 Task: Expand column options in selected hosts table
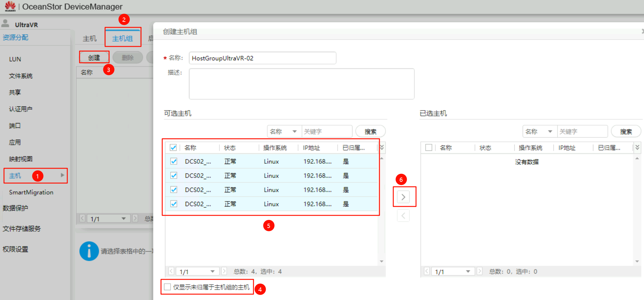coord(637,147)
